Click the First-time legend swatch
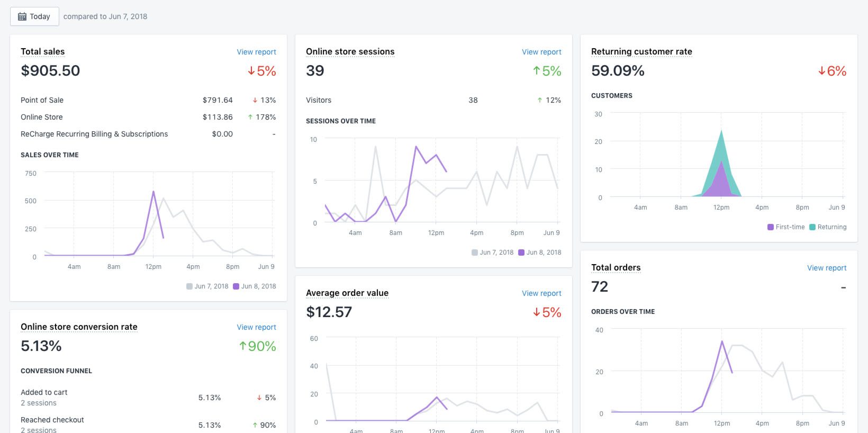This screenshot has height=433, width=868. click(x=771, y=227)
